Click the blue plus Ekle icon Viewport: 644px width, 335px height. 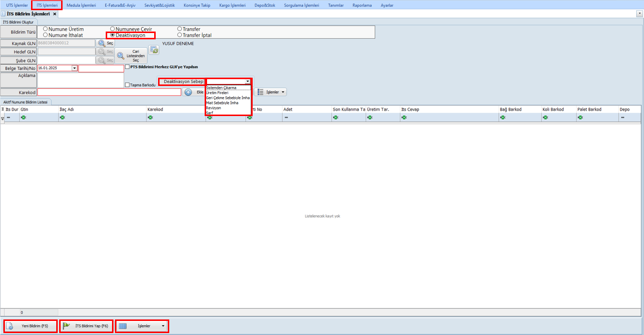point(188,92)
